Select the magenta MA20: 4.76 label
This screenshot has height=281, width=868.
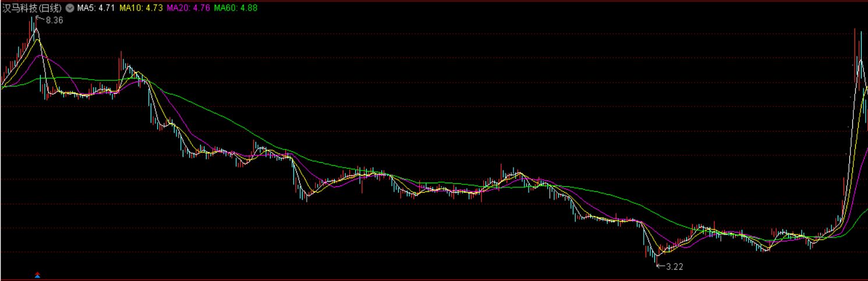coord(188,8)
